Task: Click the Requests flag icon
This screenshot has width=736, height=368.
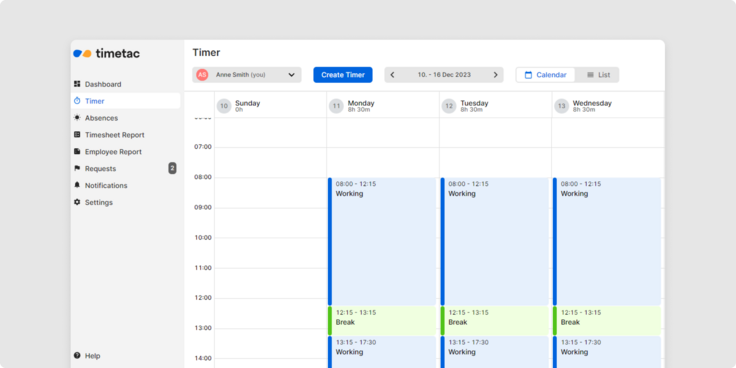Action: tap(77, 169)
